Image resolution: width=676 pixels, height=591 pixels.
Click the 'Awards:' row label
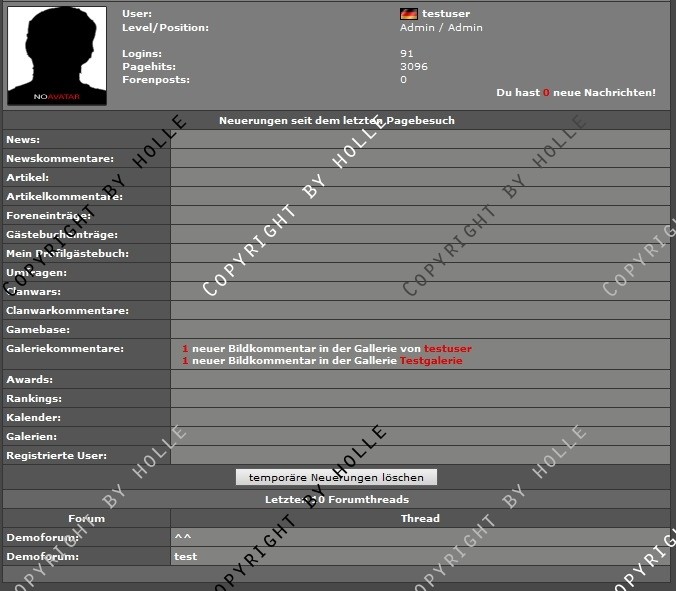[29, 379]
